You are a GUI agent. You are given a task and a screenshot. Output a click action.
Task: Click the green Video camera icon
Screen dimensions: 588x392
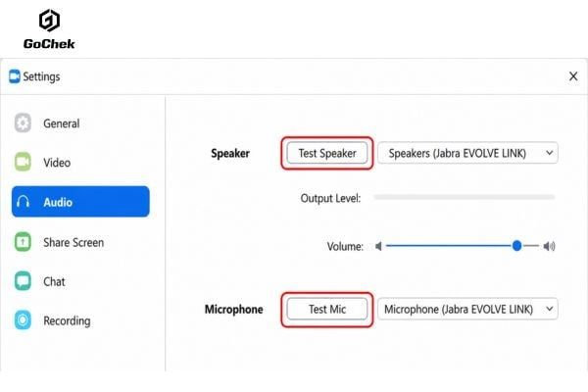point(23,162)
